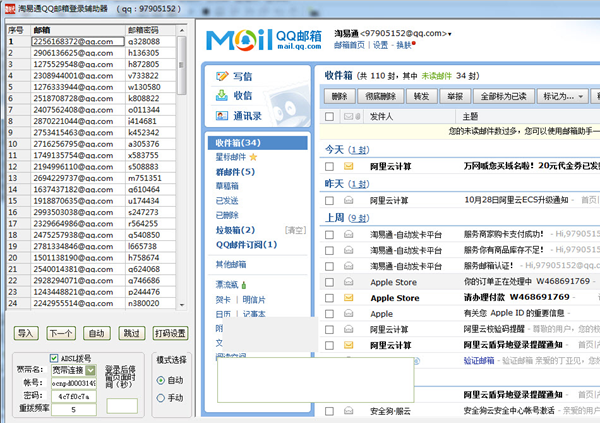The width and height of the screenshot is (600, 423).
Task: Check the 10月28日阿里云ECS升级通知 checkbox
Action: coord(329,201)
